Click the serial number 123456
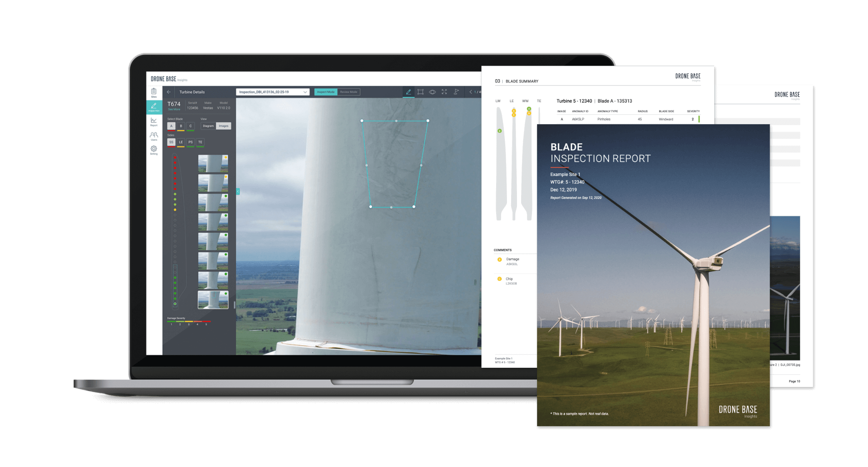 click(192, 108)
